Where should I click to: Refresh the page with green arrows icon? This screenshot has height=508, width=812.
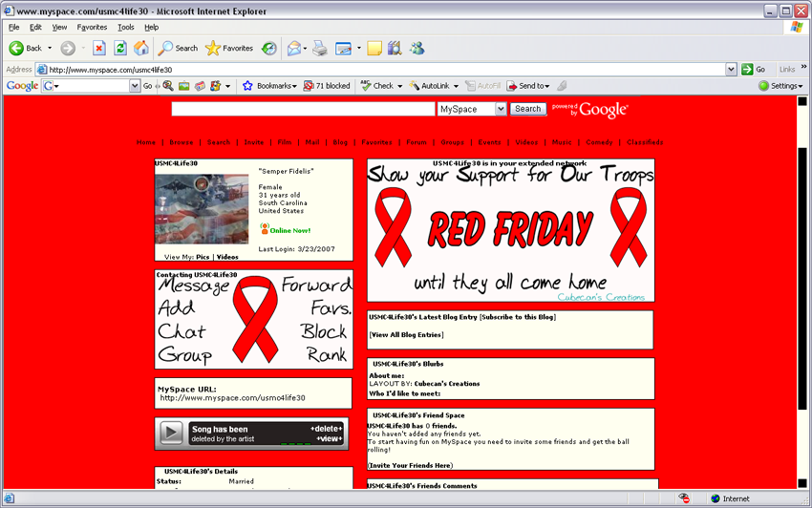pyautogui.click(x=120, y=48)
